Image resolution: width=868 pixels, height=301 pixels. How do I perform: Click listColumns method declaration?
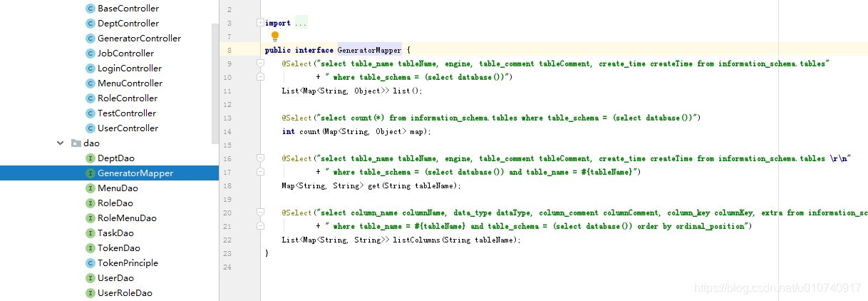(401, 240)
